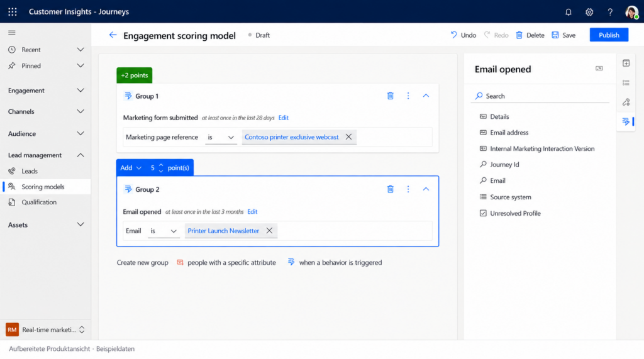Collapse Group 2

tap(426, 189)
